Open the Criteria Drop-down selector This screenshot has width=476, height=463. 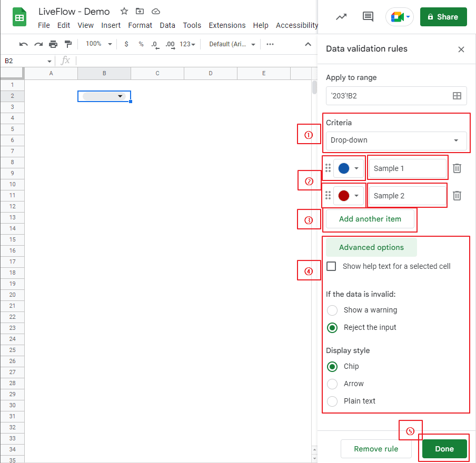(396, 140)
